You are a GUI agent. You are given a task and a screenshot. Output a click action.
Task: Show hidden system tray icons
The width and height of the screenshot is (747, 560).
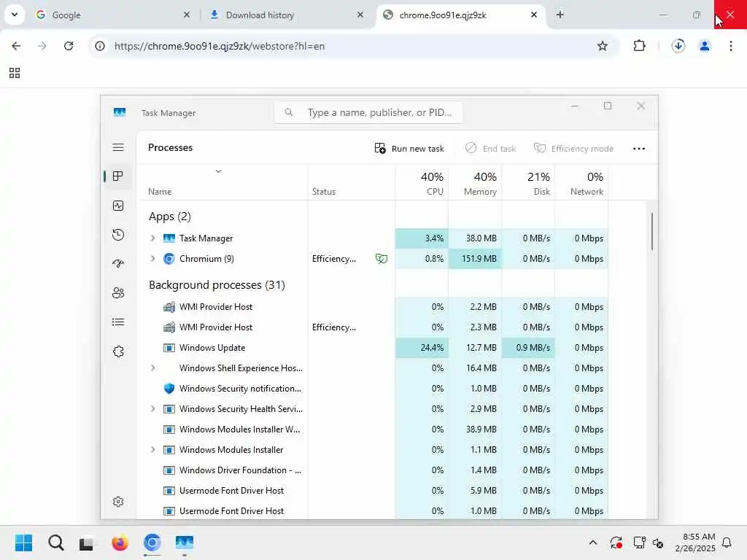[x=593, y=542]
